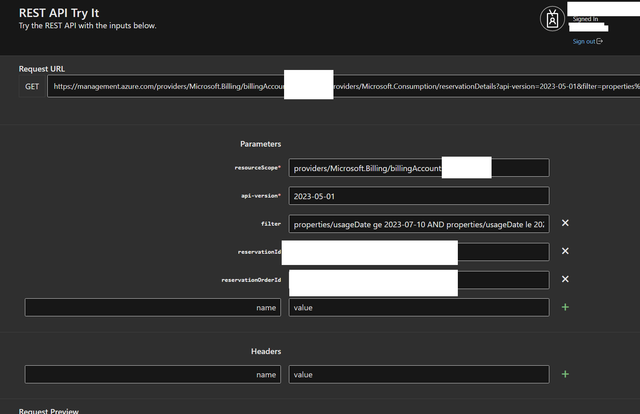Focus the api-version field showing 2023-05-01
This screenshot has height=414, width=640.
point(419,196)
